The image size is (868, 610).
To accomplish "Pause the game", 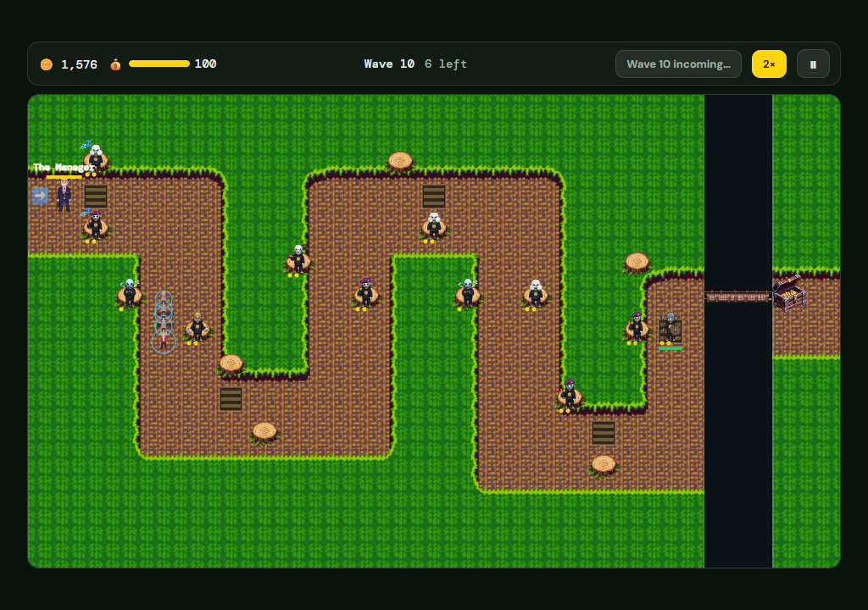I will [813, 64].
